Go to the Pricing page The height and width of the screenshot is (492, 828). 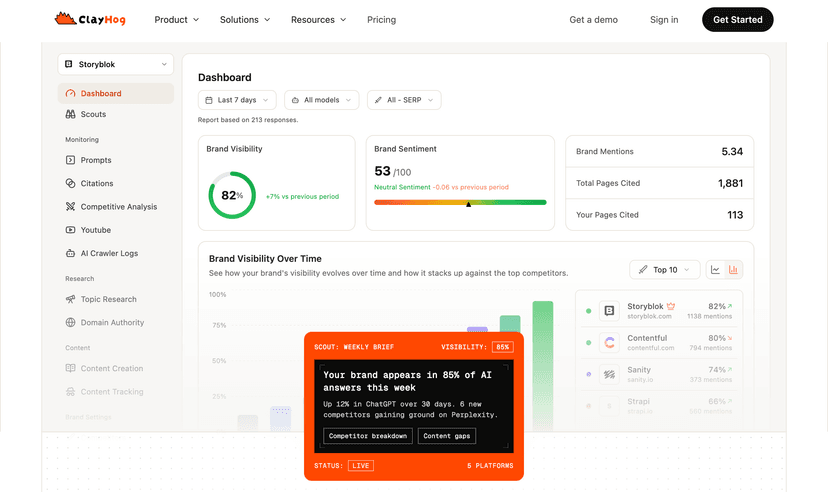pyautogui.click(x=381, y=19)
